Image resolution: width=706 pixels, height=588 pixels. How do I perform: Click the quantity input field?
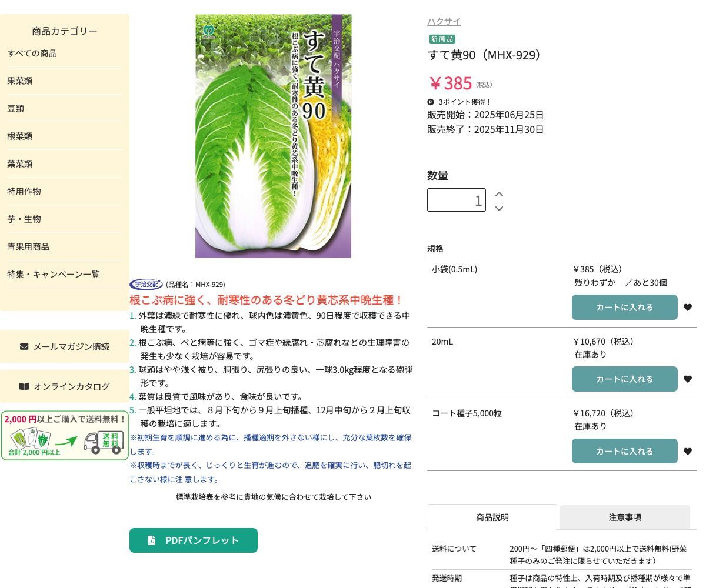coord(457,200)
